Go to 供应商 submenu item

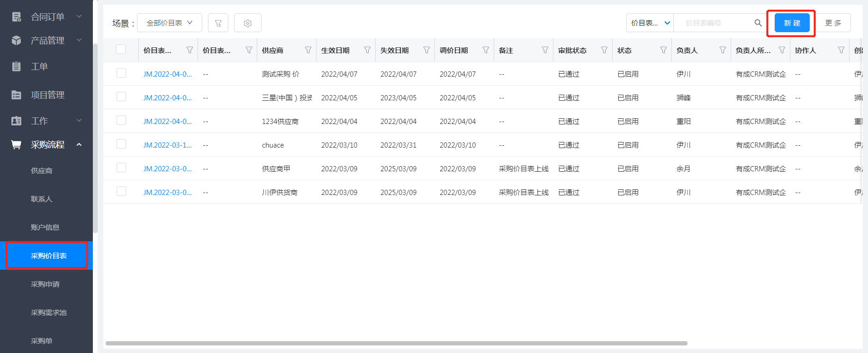pyautogui.click(x=42, y=171)
